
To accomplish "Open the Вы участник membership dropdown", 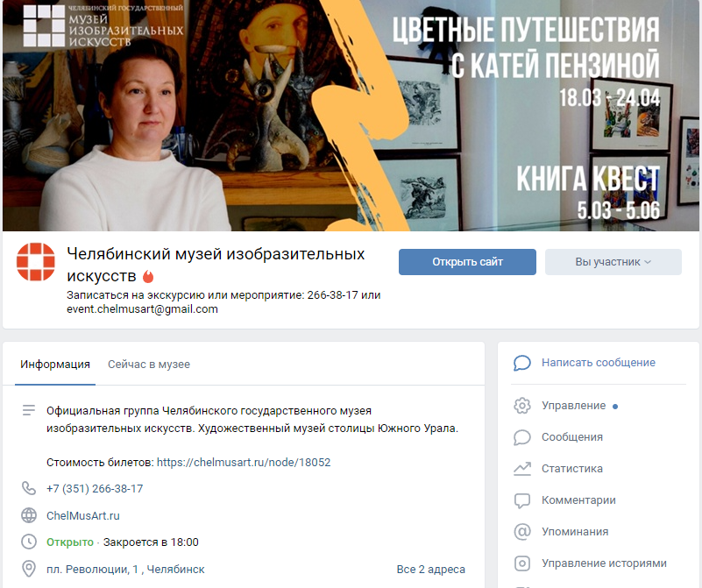I will pos(613,262).
